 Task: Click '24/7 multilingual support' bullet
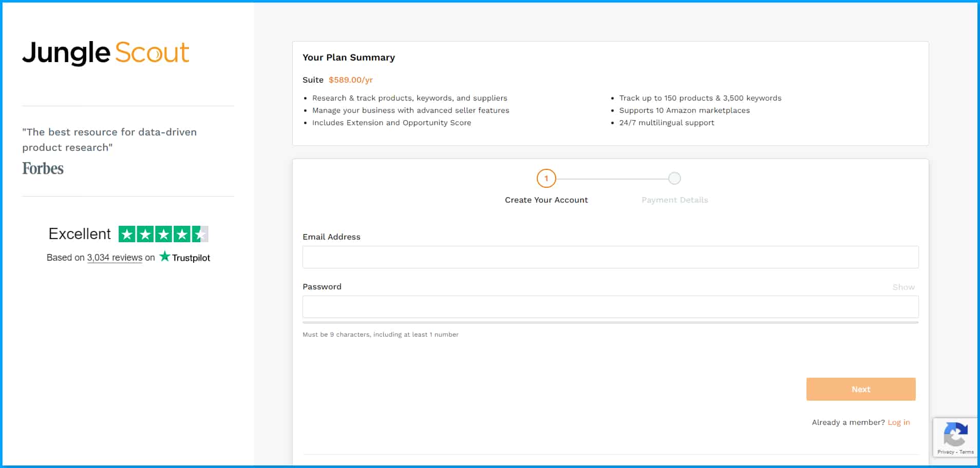(666, 123)
